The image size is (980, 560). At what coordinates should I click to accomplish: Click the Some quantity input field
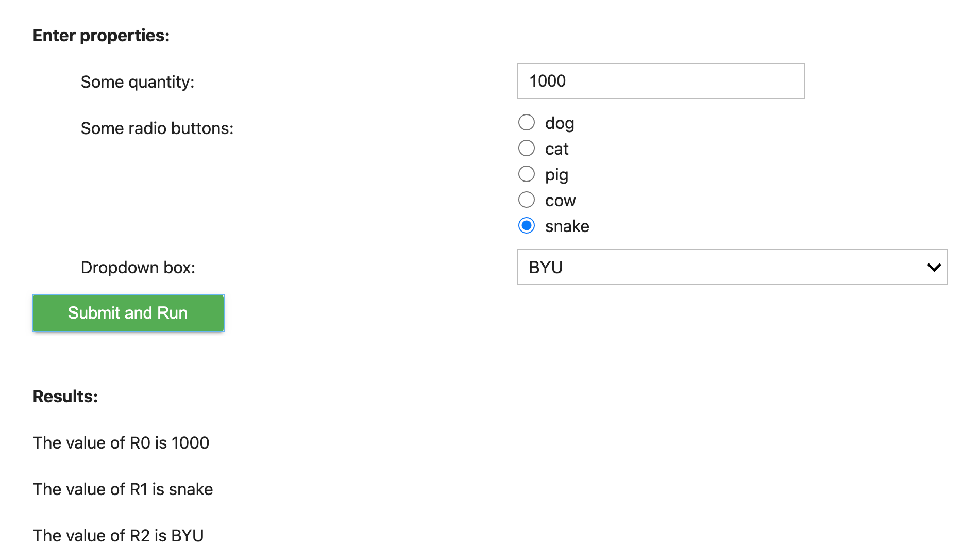(661, 81)
